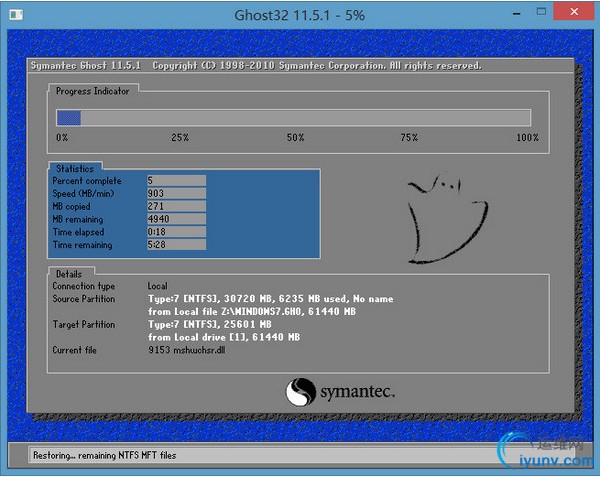Click the Local drive [1] 61440 MB line
Image resolution: width=600 pixels, height=477 pixels.
point(224,337)
